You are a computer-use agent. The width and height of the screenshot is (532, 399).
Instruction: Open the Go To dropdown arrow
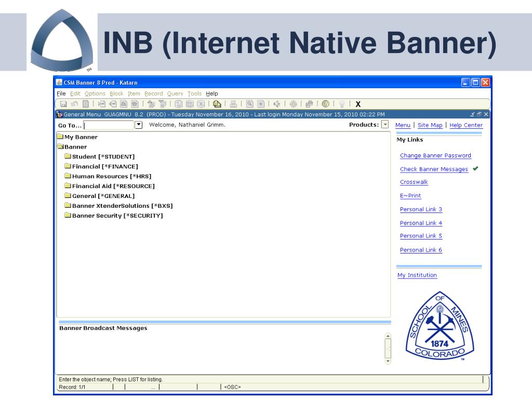tap(138, 125)
